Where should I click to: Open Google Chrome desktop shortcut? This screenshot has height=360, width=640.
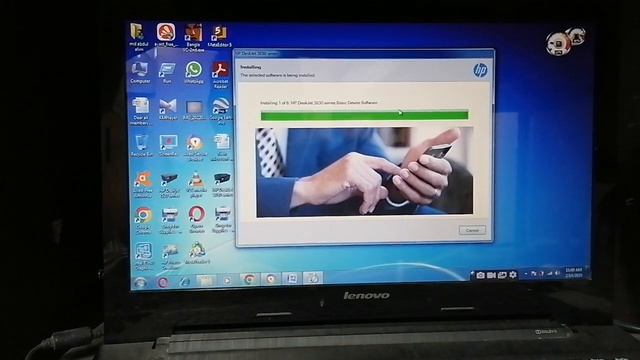click(x=144, y=220)
